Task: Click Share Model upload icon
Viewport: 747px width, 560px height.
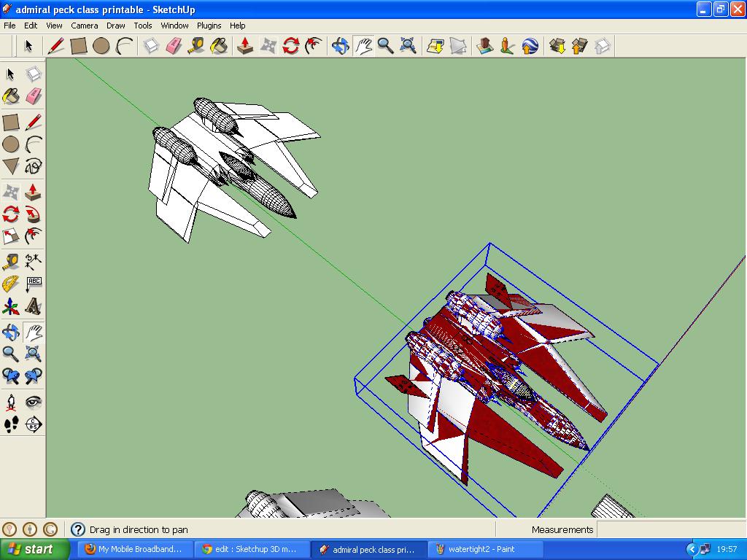Action: pyautogui.click(x=580, y=46)
